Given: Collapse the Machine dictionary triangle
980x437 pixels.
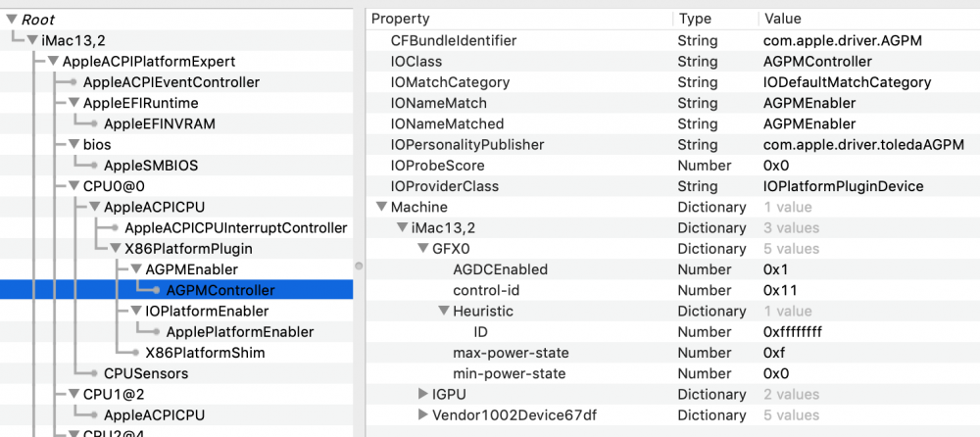Looking at the screenshot, I should tap(380, 207).
